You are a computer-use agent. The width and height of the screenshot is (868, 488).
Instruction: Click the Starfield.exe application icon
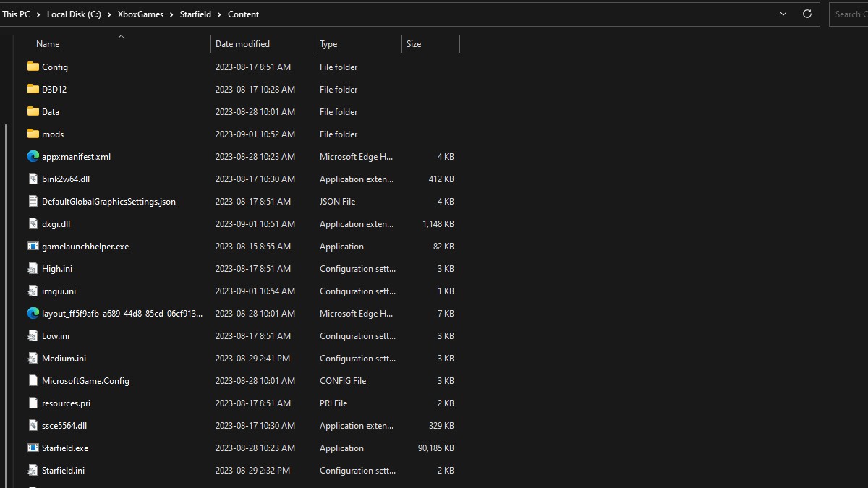[x=33, y=448]
